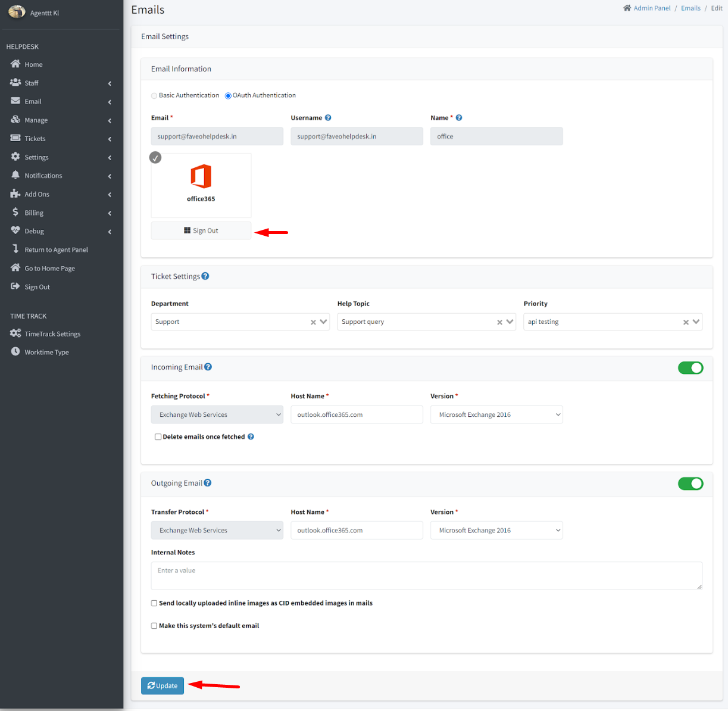Click the Name field help icon
Viewport: 728px width, 711px height.
pyautogui.click(x=459, y=118)
